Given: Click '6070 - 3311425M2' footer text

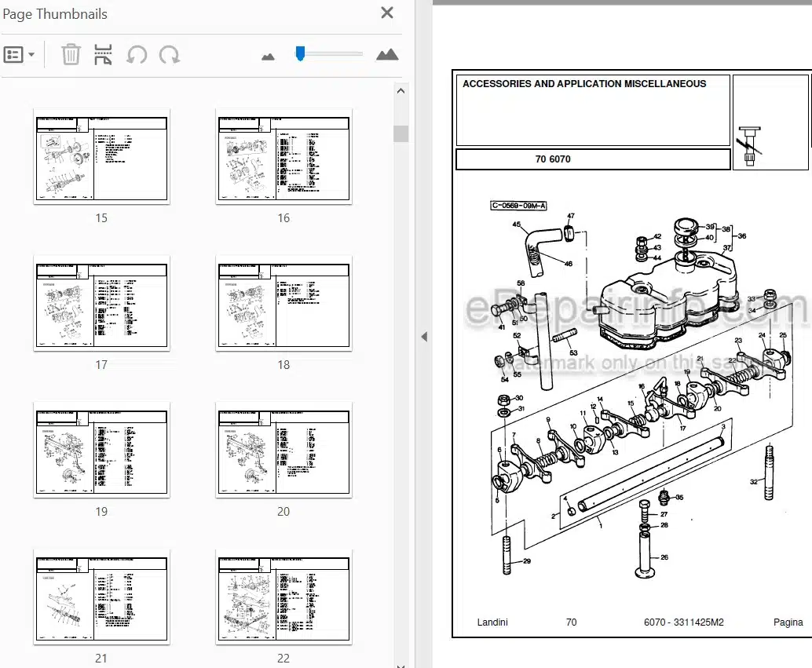Looking at the screenshot, I should point(683,622).
